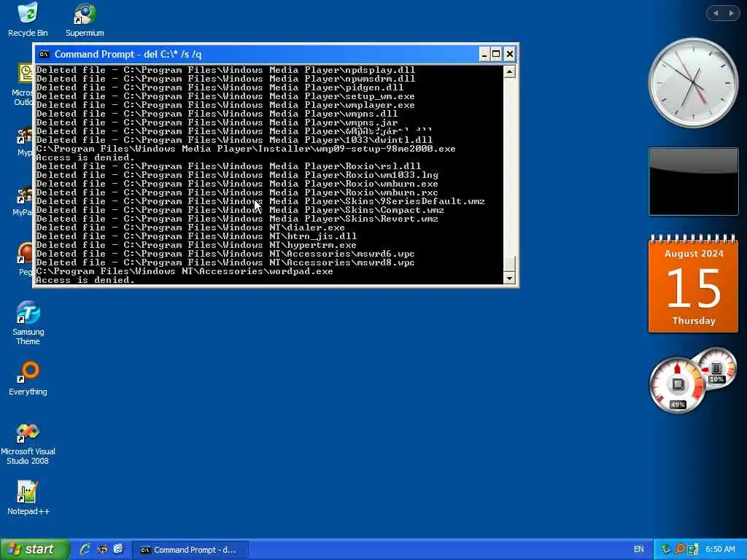
Task: Click the Command Prompt taskbar button
Action: [x=190, y=550]
